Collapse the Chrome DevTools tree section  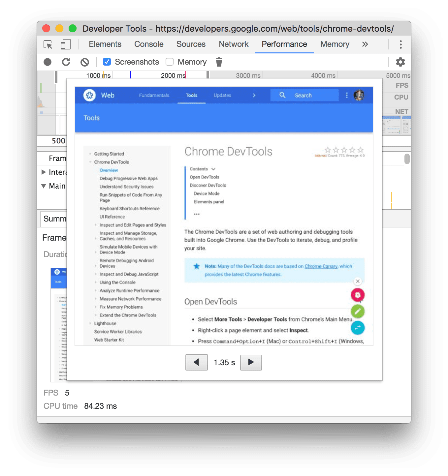[x=90, y=162]
